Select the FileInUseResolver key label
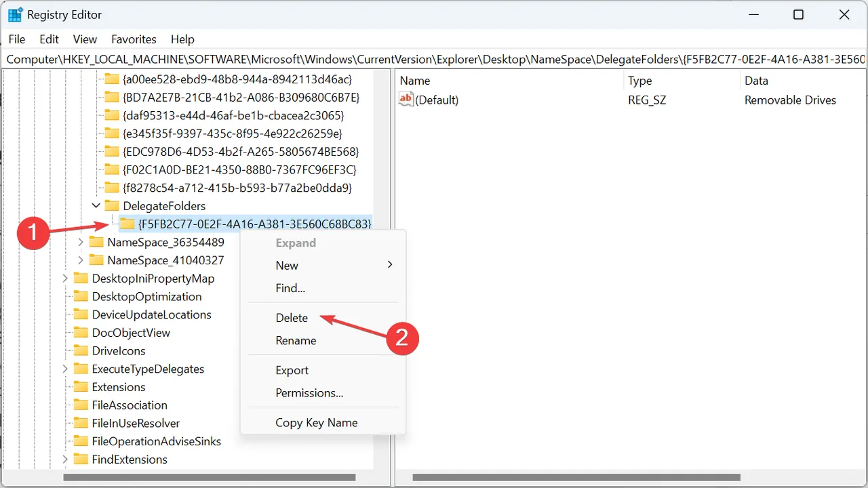The image size is (868, 488). (136, 423)
